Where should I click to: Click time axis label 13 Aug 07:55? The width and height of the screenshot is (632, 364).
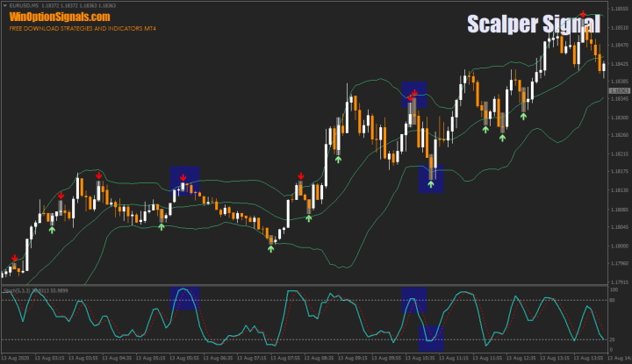coord(286,358)
